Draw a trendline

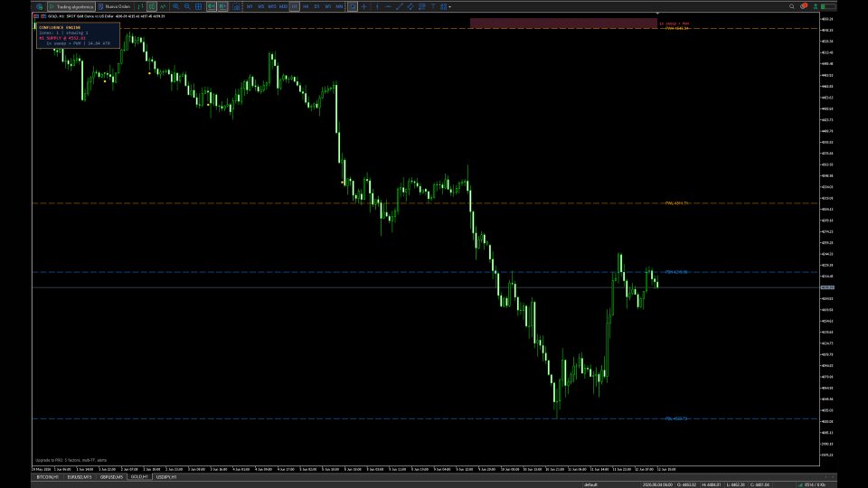(399, 6)
